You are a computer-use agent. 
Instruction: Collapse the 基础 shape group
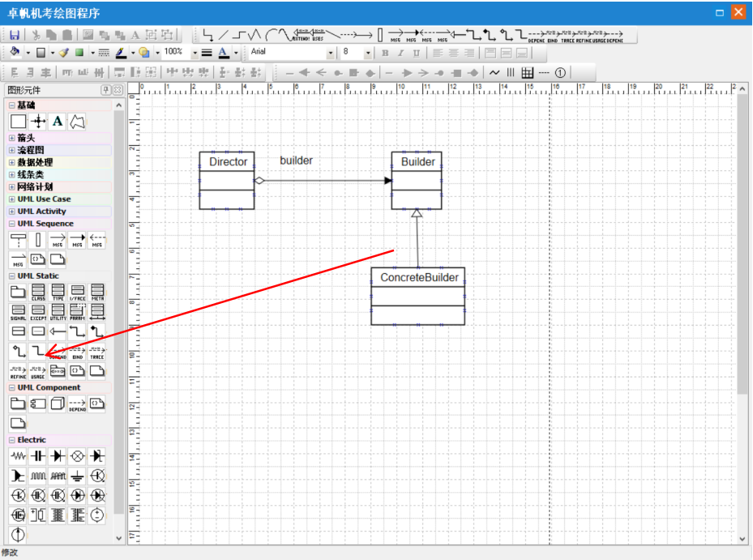(12, 105)
